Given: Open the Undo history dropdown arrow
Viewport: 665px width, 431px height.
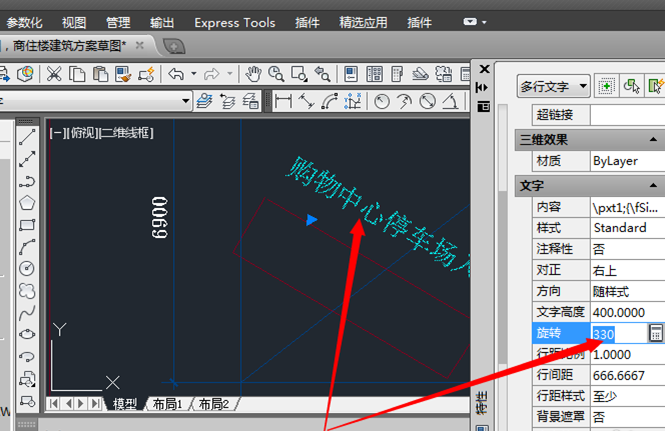Looking at the screenshot, I should pyautogui.click(x=194, y=74).
